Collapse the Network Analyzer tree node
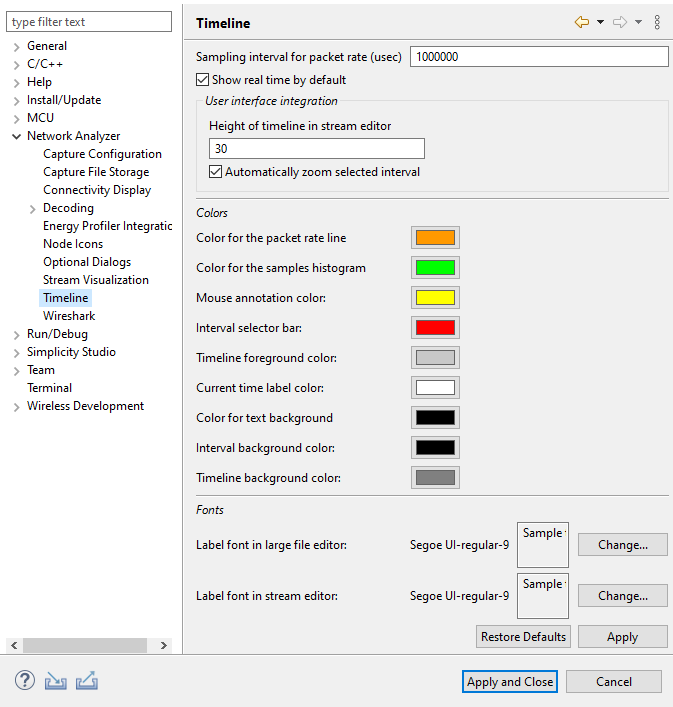Image resolution: width=673 pixels, height=707 pixels. [x=17, y=136]
